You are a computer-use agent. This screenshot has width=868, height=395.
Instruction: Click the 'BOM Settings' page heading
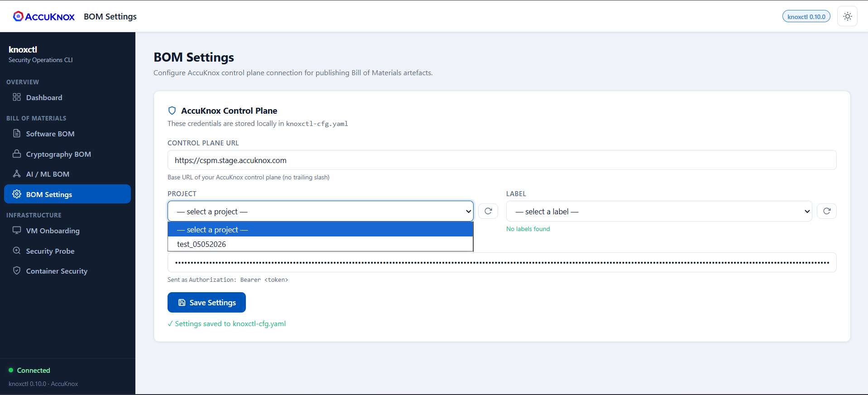click(x=194, y=58)
